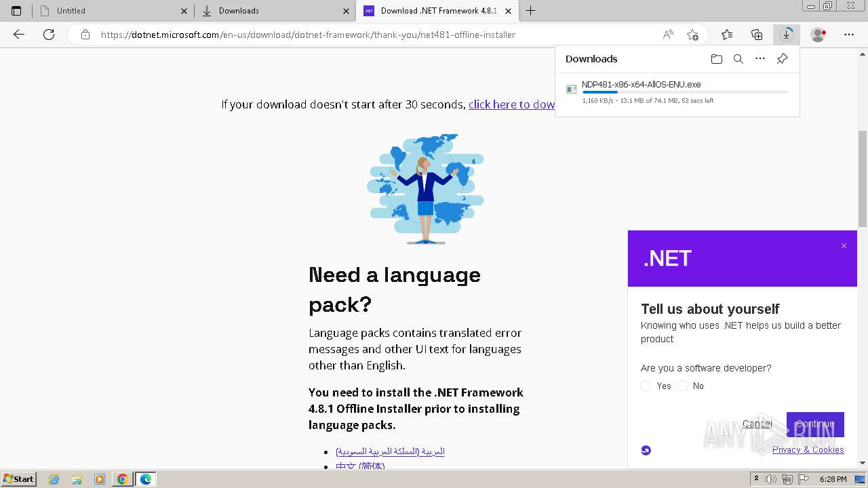868x488 pixels.
Task: Select No for software developer question
Action: [x=682, y=386]
